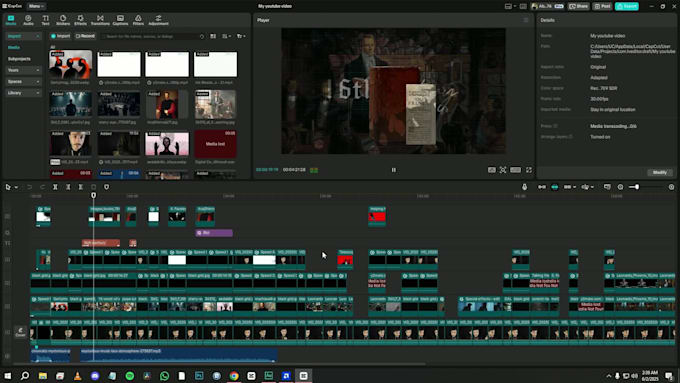
Task: Open WhatsApp from the taskbar
Action: pyautogui.click(x=164, y=376)
